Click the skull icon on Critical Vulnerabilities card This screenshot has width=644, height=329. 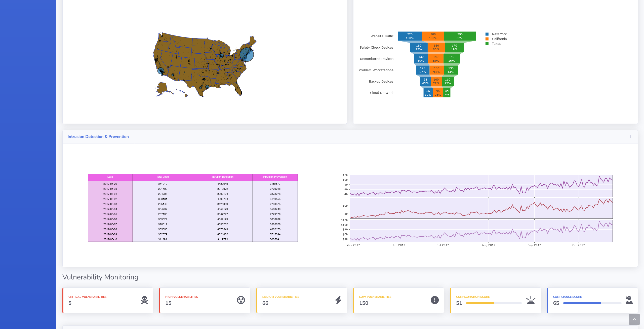pos(144,300)
